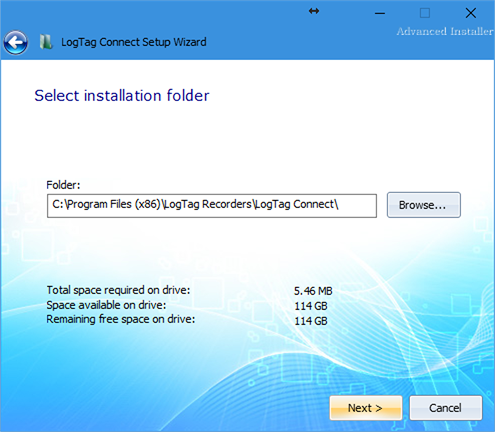
Task: Click the Total space required on drive label
Action: click(118, 290)
